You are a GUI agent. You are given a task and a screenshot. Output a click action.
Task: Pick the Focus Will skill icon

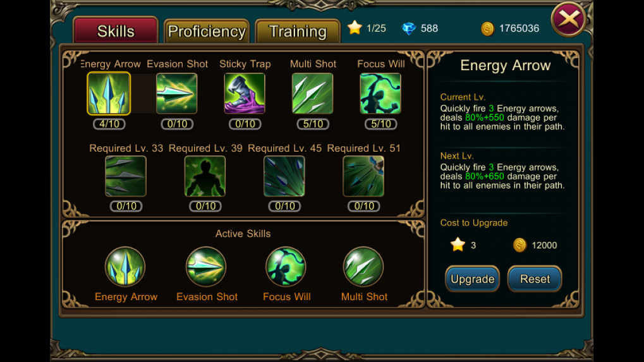tap(380, 94)
